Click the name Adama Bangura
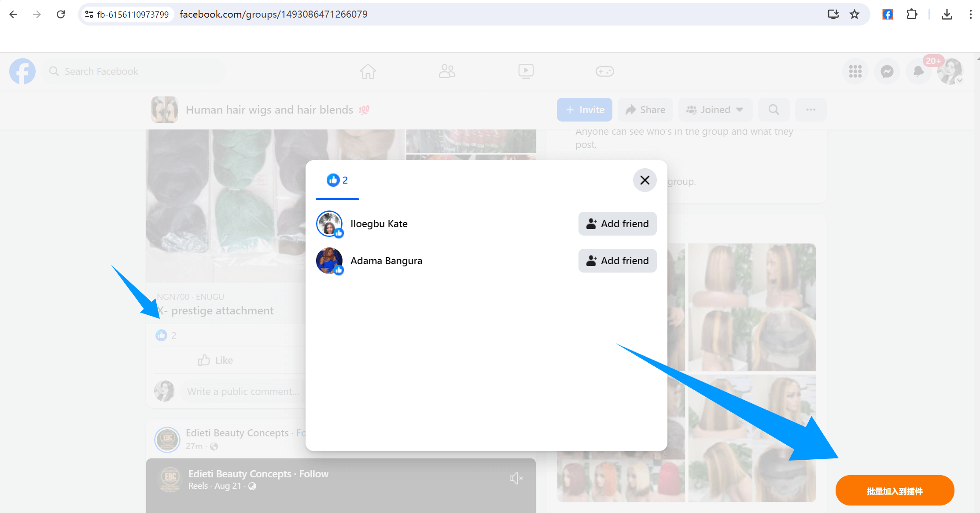The image size is (980, 513). 386,261
